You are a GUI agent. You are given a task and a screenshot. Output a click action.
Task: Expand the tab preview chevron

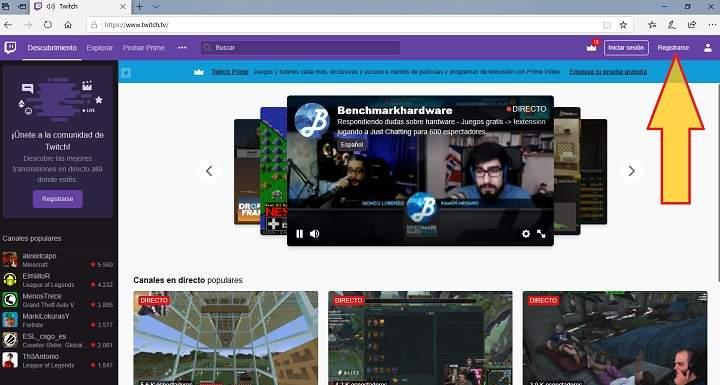(156, 6)
